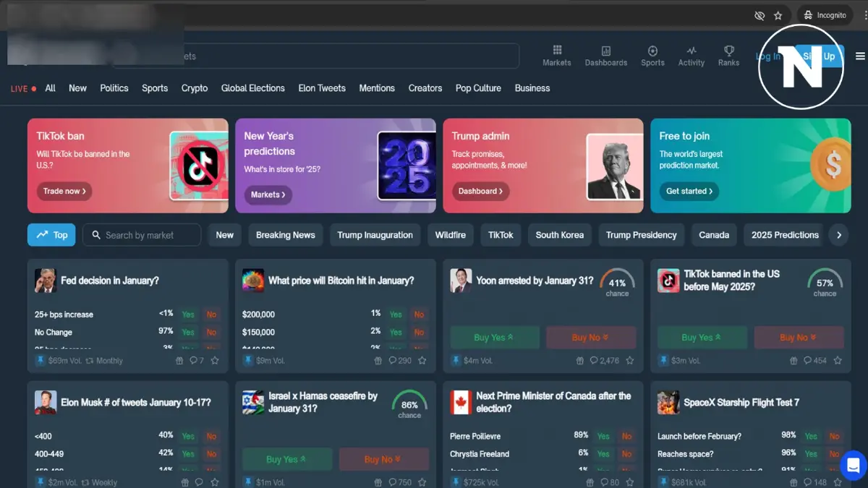Open the chat support bubble
Viewport: 868px width, 488px height.
pyautogui.click(x=853, y=464)
